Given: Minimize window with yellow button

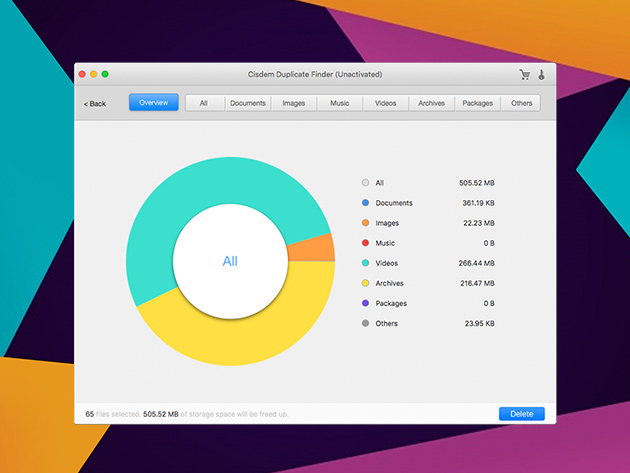Looking at the screenshot, I should 94,74.
